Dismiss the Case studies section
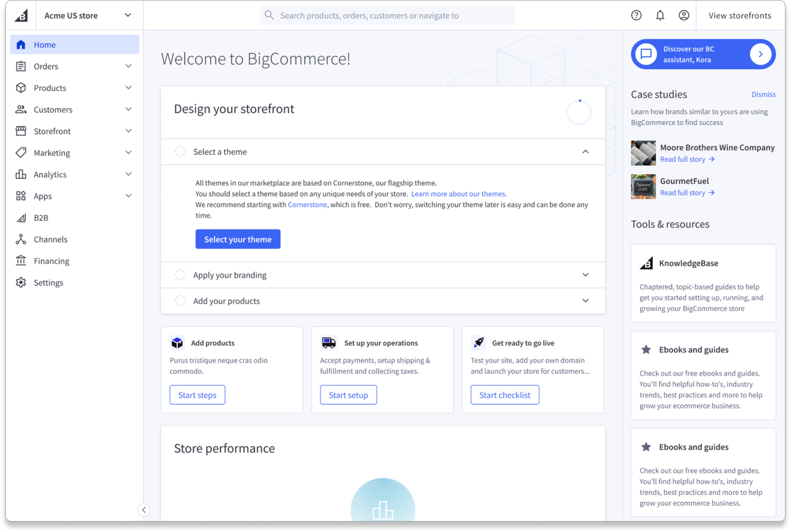This screenshot has width=791, height=532. point(763,94)
